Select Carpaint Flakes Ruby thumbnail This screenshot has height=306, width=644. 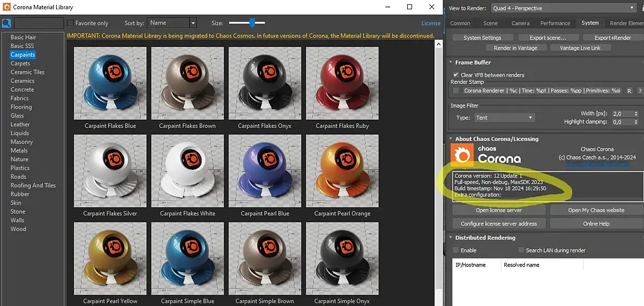(x=342, y=83)
